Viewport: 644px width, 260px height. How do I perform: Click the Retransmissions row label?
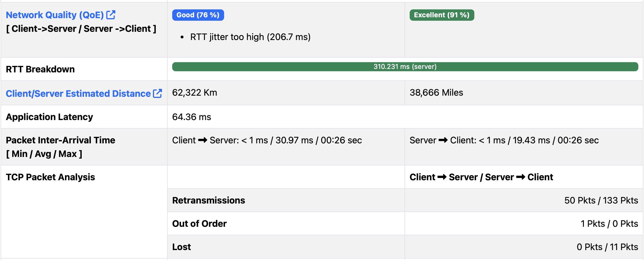tap(209, 200)
